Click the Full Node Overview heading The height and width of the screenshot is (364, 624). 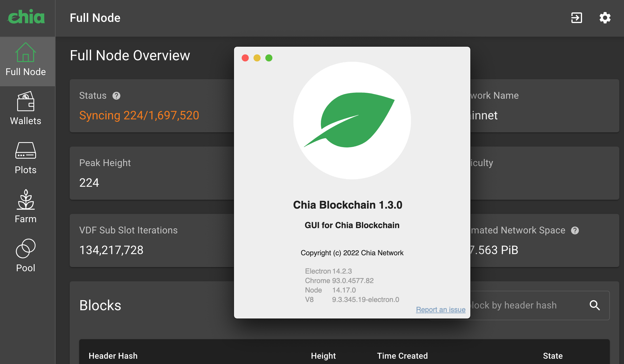click(x=130, y=55)
